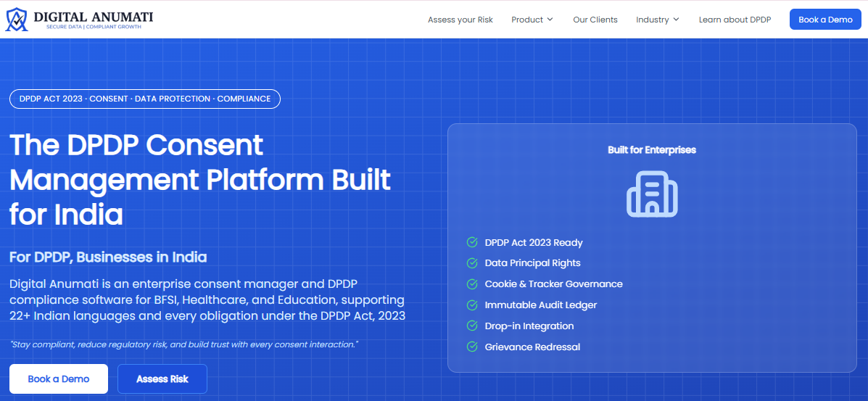Click the Digital Anumati shield logo
The height and width of the screenshot is (401, 868).
(17, 20)
